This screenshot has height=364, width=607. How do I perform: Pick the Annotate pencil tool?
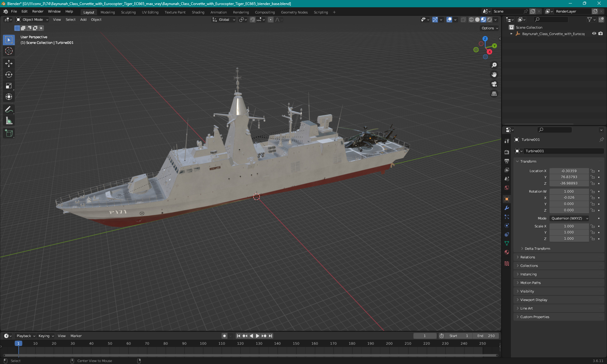coord(9,110)
